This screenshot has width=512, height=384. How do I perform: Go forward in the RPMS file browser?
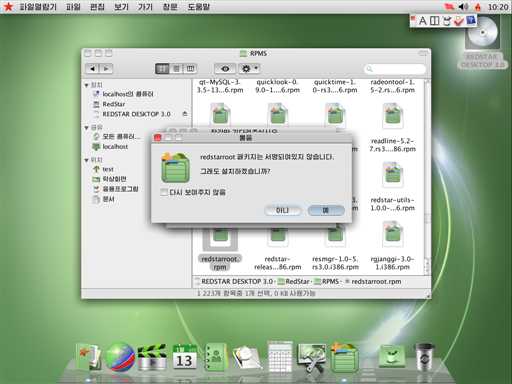106,69
